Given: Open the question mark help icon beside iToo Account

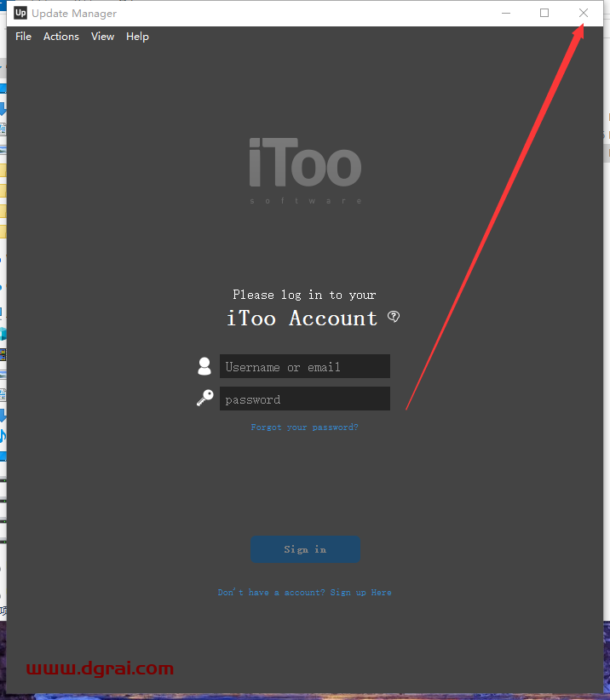Looking at the screenshot, I should [x=394, y=317].
